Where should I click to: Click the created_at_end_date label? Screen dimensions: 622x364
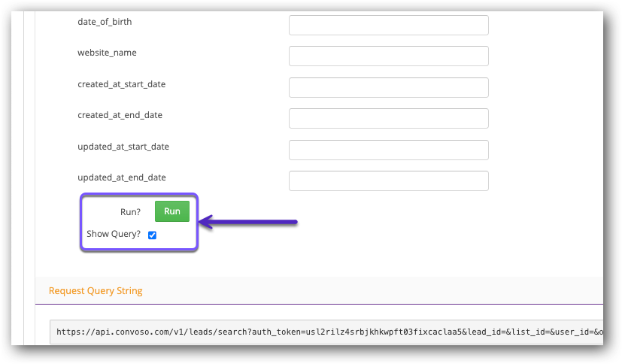120,115
